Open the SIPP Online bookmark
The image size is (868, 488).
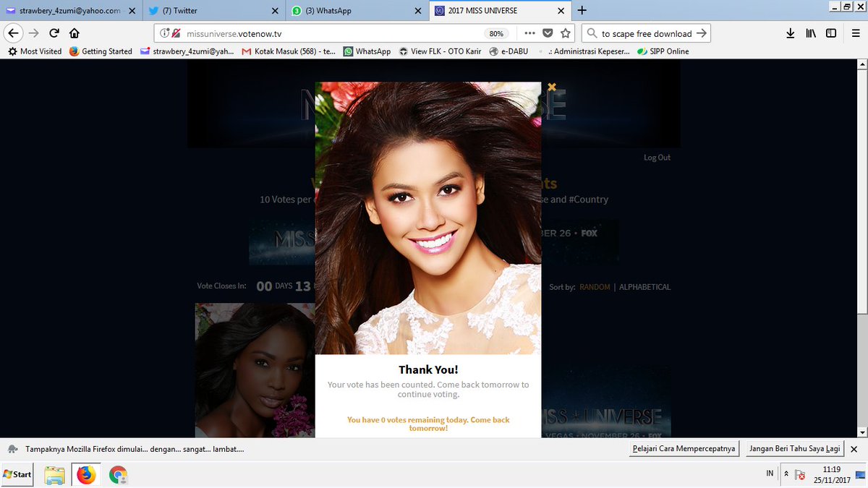click(663, 51)
